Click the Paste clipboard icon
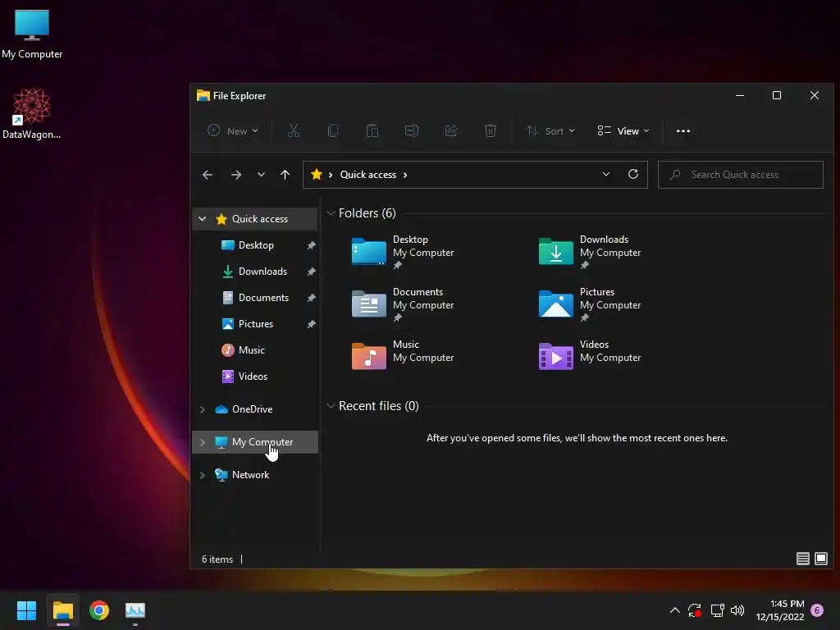 (x=372, y=130)
